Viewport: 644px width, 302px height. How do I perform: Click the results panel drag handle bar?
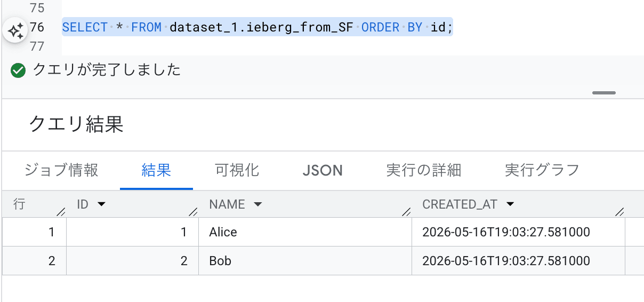tap(603, 93)
